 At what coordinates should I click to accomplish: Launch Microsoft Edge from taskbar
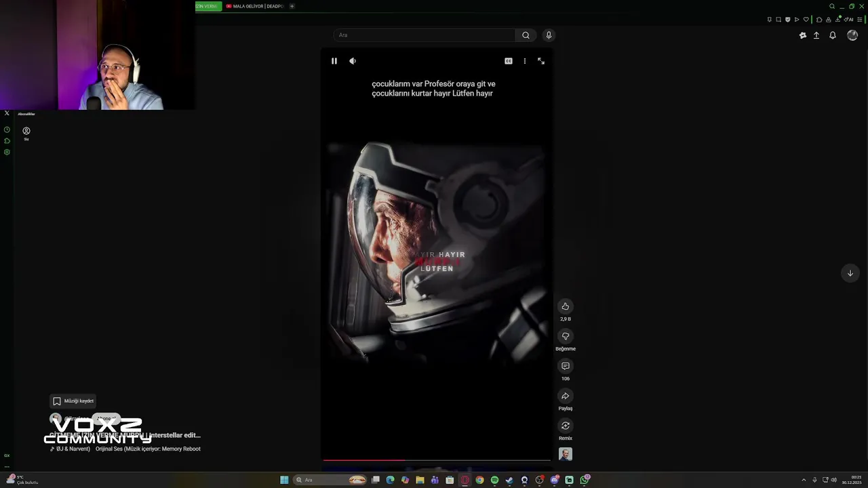390,480
